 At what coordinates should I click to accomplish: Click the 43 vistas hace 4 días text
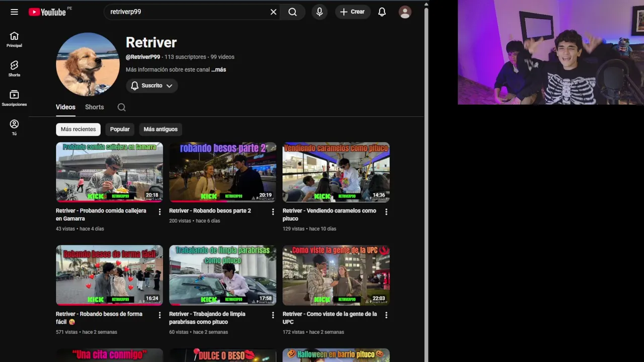(80, 229)
